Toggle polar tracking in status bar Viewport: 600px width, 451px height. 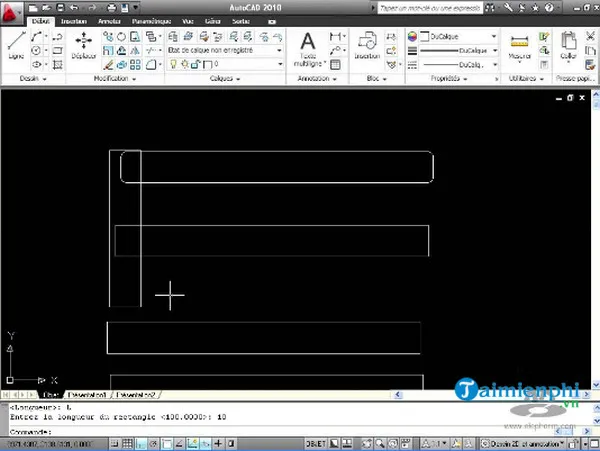(x=153, y=444)
